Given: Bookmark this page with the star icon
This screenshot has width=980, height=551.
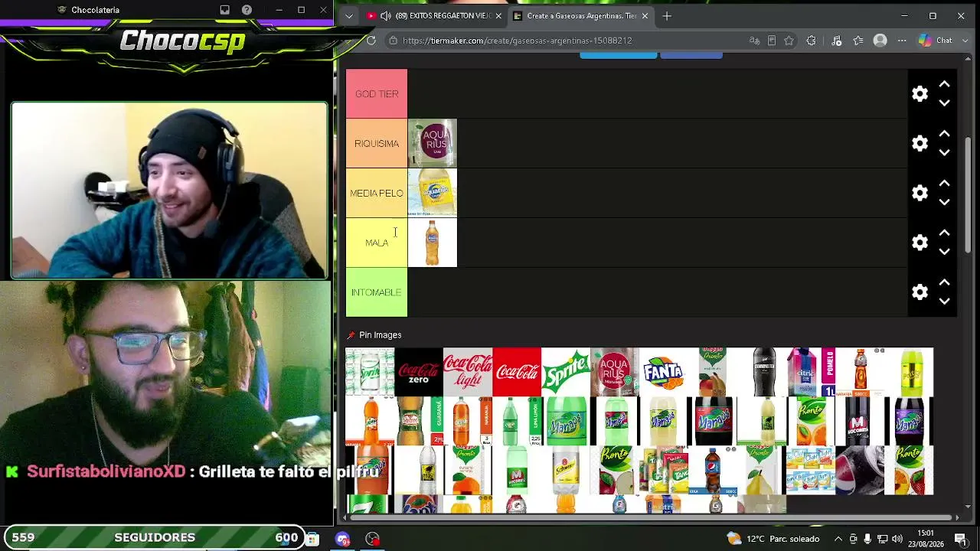Looking at the screenshot, I should tap(789, 41).
